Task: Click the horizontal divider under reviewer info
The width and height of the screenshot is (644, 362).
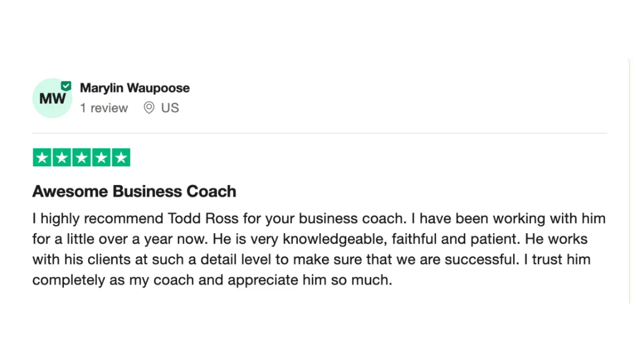Action: [x=320, y=133]
